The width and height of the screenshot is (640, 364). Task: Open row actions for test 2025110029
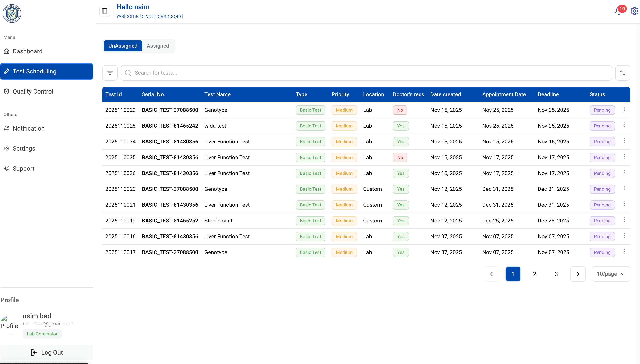click(624, 109)
